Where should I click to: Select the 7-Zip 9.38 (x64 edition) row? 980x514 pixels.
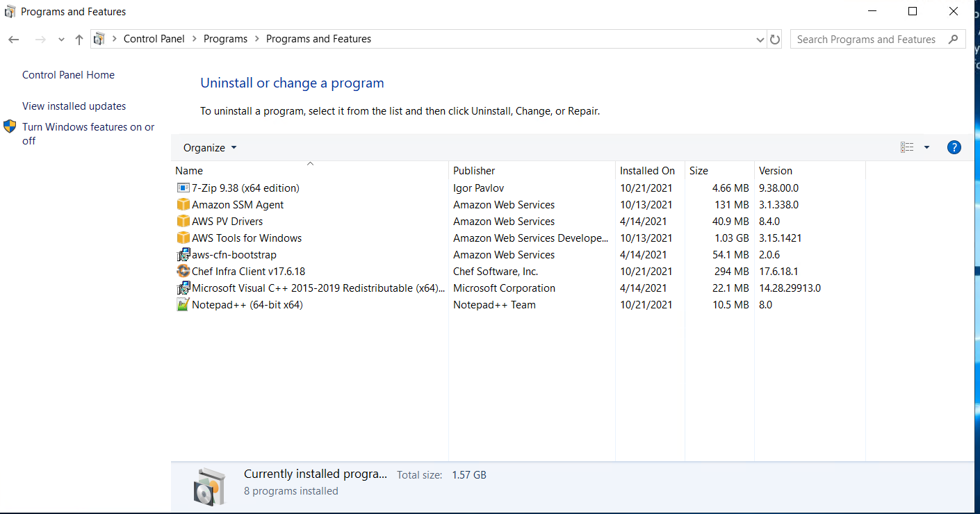(x=518, y=188)
